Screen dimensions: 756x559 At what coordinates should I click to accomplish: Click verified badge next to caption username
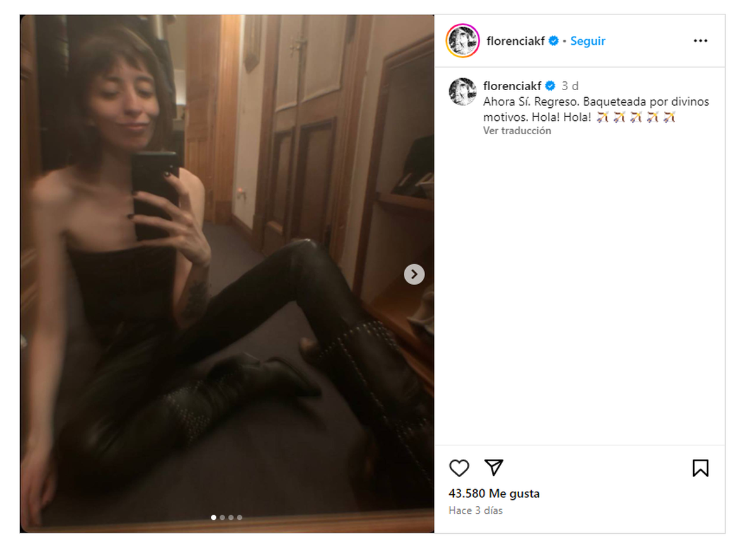point(549,86)
